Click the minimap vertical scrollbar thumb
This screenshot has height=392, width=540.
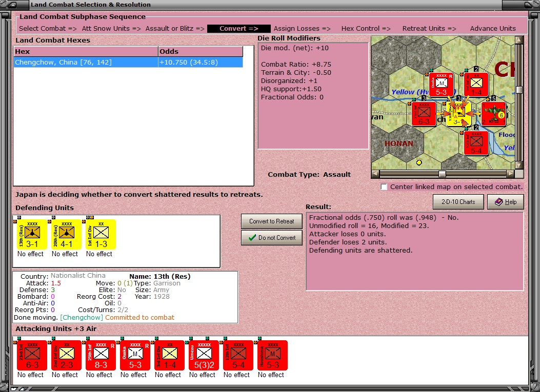519,90
